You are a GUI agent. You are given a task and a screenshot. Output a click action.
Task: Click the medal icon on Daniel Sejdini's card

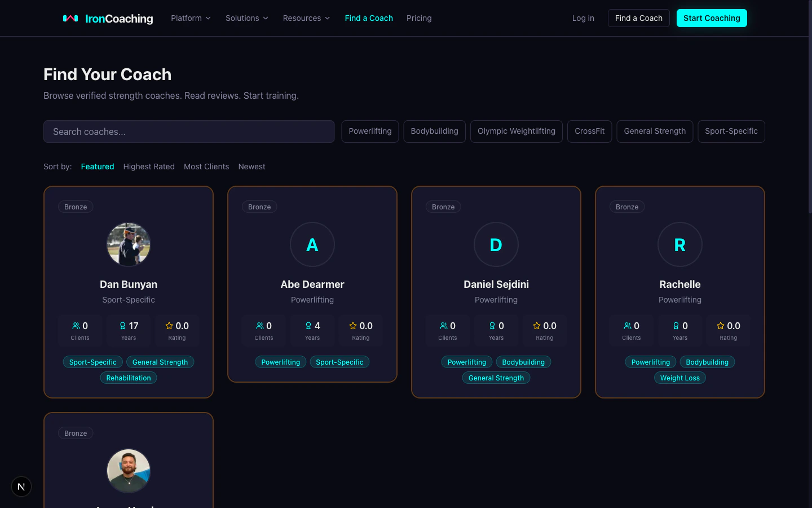tap(492, 326)
